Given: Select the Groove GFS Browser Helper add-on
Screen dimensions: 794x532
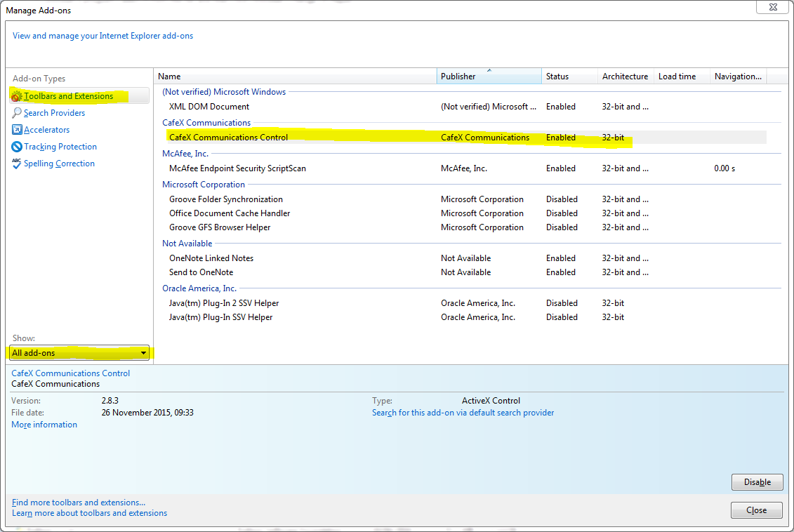Looking at the screenshot, I should [x=466, y=227].
